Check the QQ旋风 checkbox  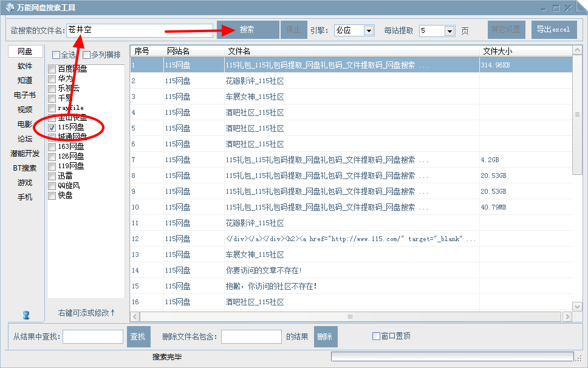(x=52, y=186)
